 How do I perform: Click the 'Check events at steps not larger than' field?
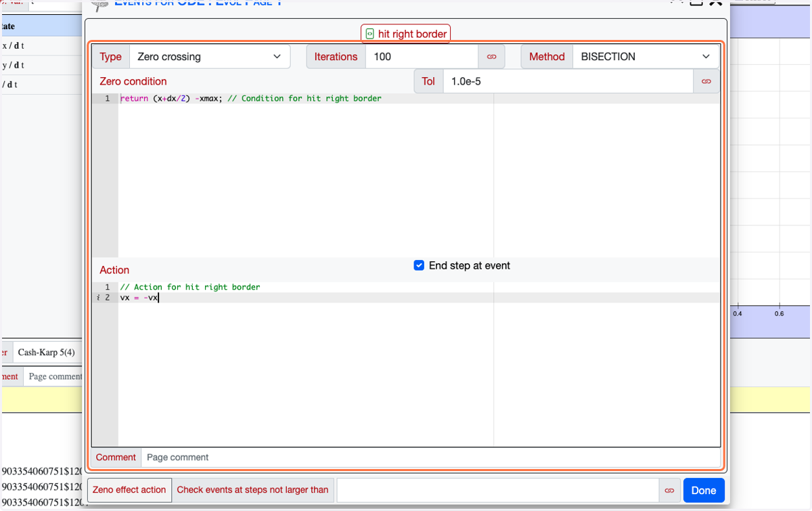coord(497,490)
